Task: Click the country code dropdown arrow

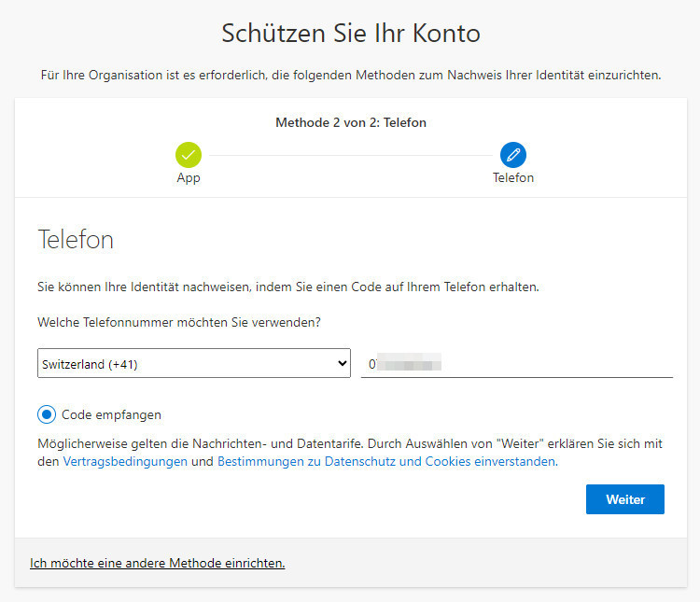Action: click(x=342, y=364)
